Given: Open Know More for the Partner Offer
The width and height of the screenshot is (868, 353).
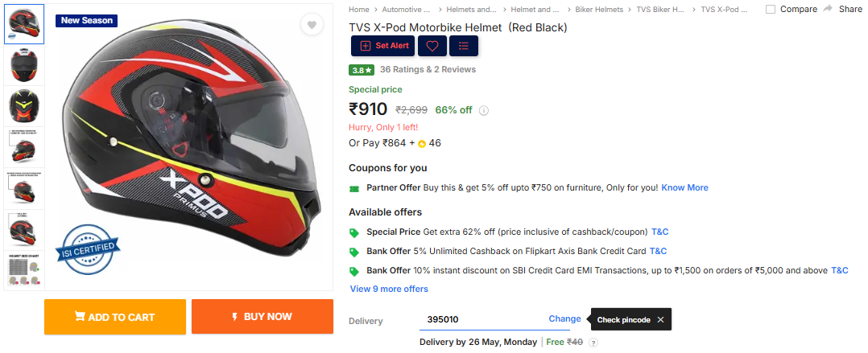Looking at the screenshot, I should pyautogui.click(x=684, y=187).
